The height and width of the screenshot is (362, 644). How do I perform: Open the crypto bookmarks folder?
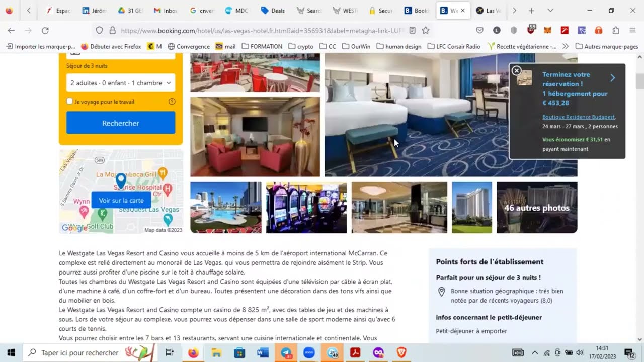pyautogui.click(x=301, y=46)
